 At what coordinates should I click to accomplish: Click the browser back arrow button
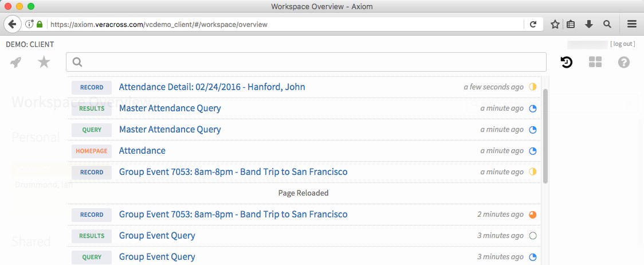point(12,25)
